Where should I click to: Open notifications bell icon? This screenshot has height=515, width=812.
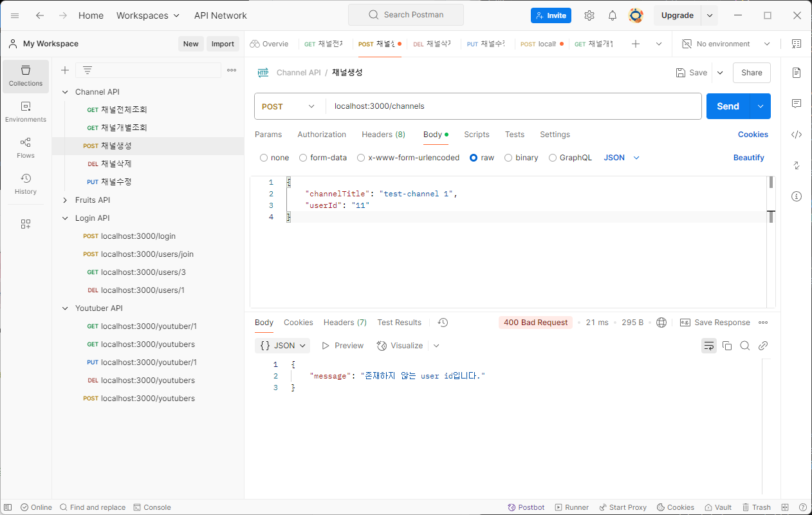(x=613, y=15)
